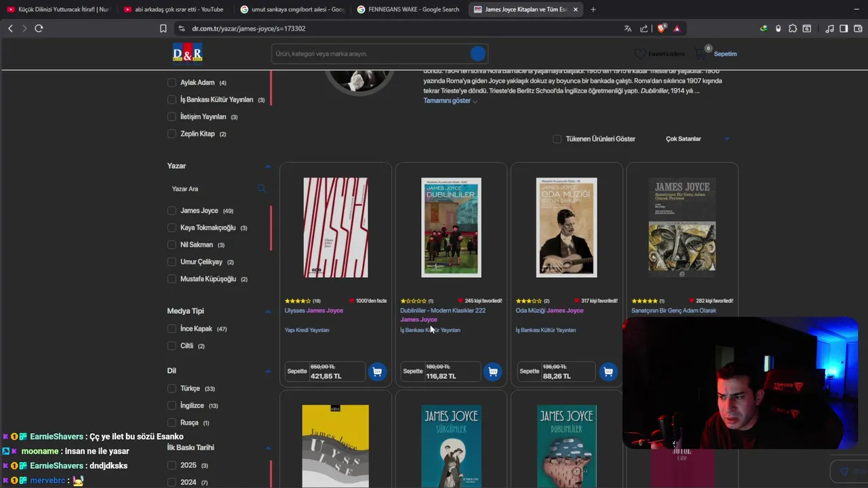
Task: Open the Oda Müziği cover thumbnail
Action: click(x=567, y=228)
